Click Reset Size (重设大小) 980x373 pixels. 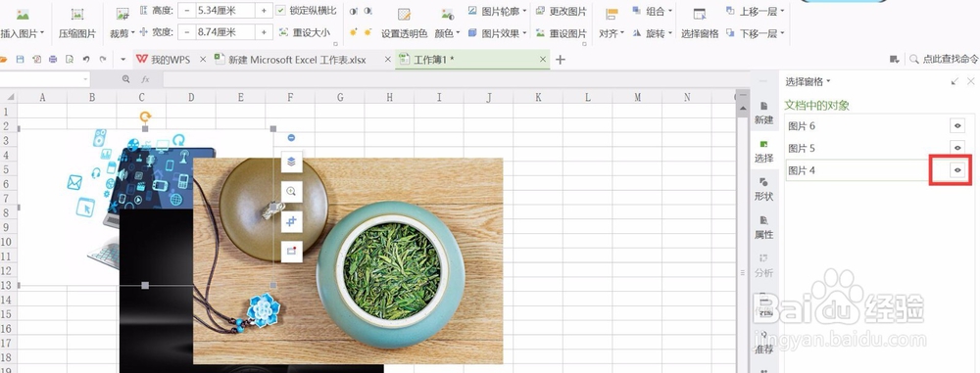click(x=305, y=32)
